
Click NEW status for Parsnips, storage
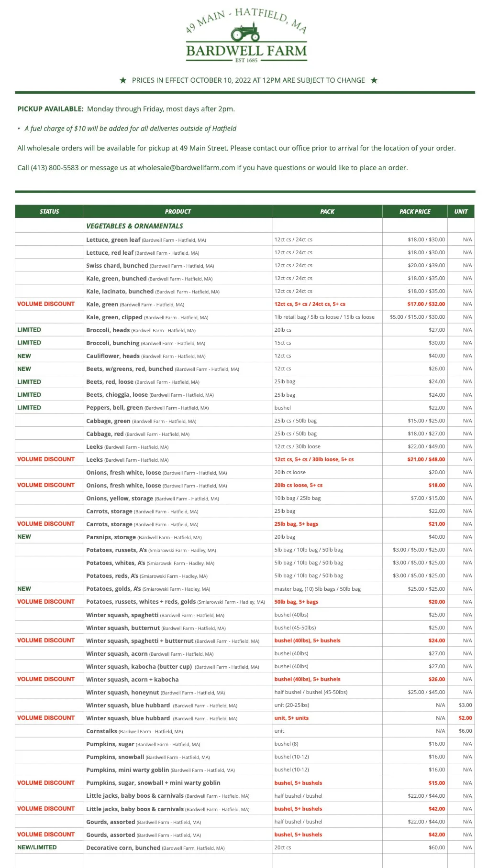coord(24,537)
